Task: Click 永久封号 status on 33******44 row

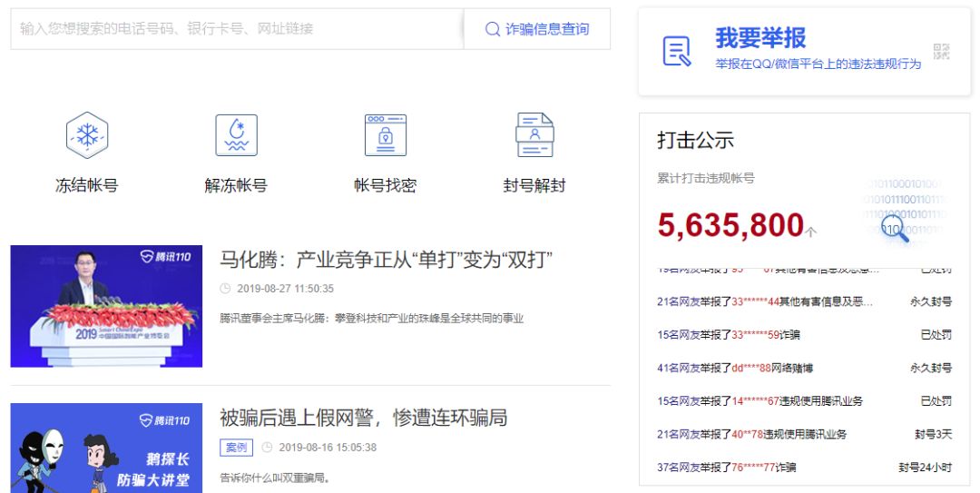Action: (931, 301)
